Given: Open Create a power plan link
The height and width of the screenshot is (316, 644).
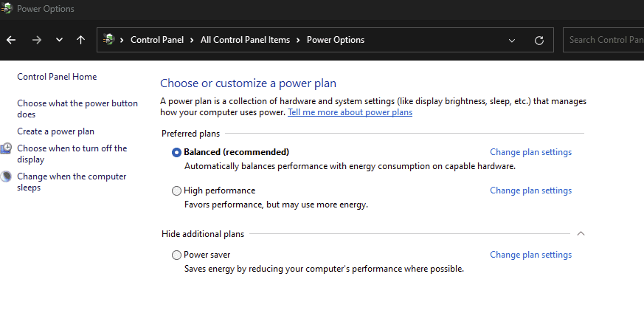Looking at the screenshot, I should pos(55,131).
